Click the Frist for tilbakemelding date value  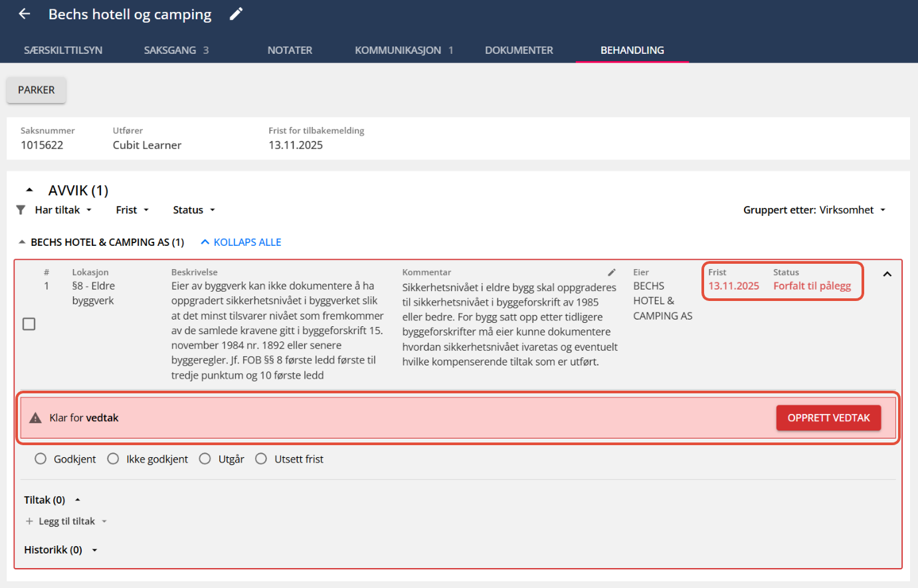(296, 145)
